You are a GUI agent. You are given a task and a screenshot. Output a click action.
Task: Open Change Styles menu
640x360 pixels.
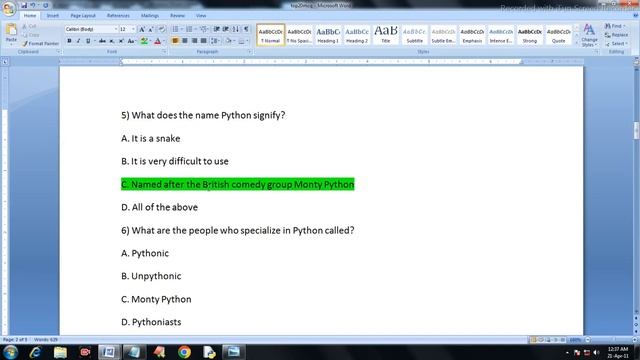[x=589, y=35]
